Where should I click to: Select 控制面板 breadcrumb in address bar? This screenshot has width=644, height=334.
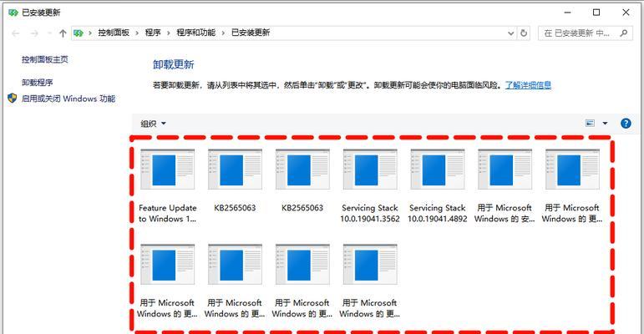tap(114, 33)
